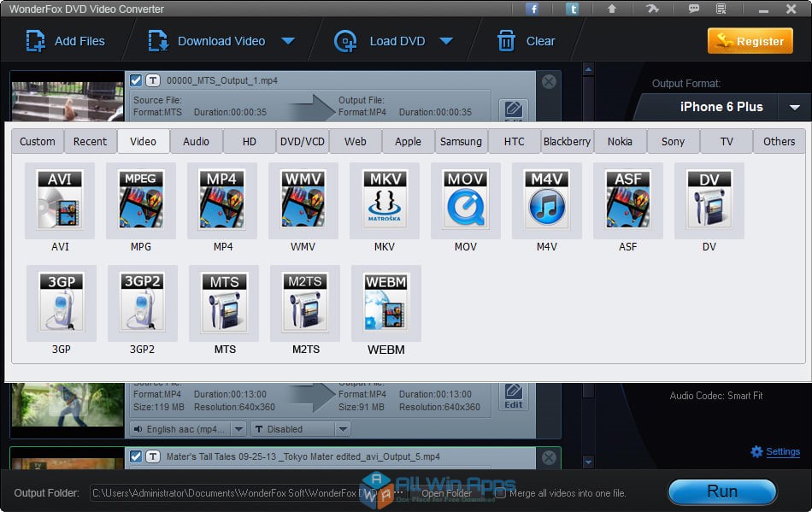812x512 pixels.
Task: Click the feedback speech bubble icon
Action: (x=693, y=9)
